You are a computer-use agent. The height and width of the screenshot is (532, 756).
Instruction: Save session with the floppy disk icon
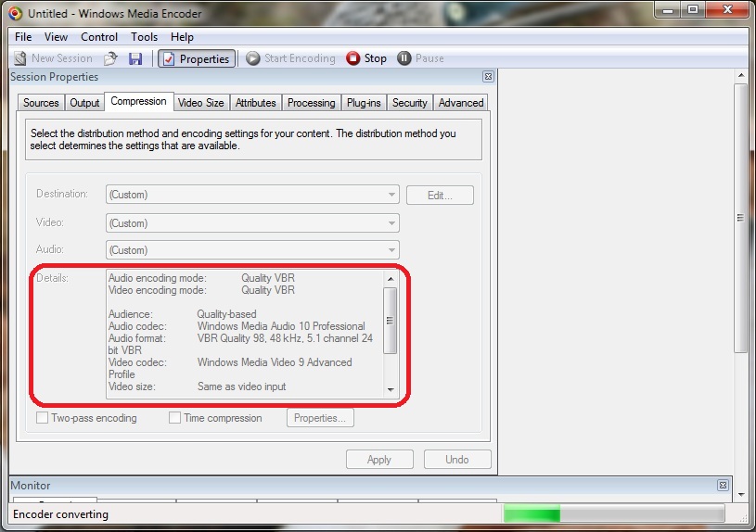[x=135, y=58]
